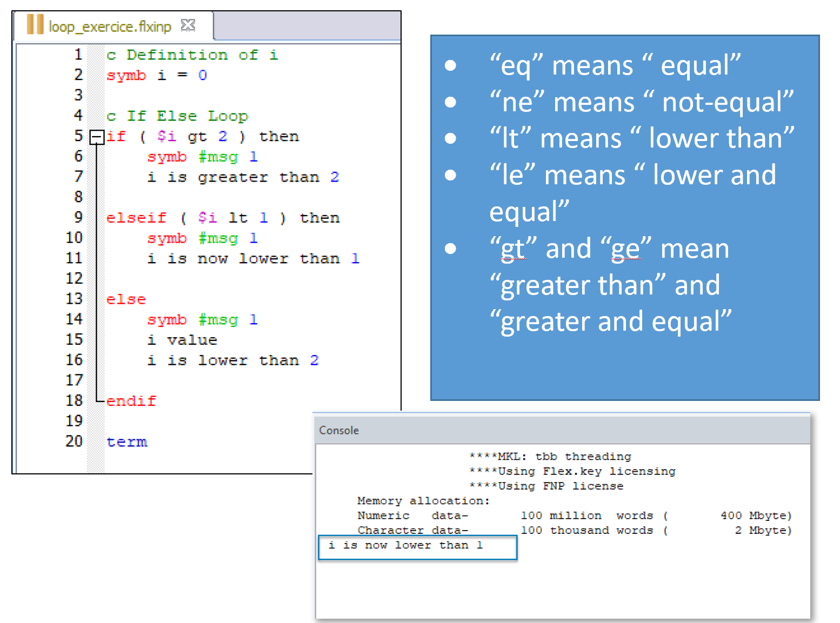Place cursor on the else keyword

point(126,299)
